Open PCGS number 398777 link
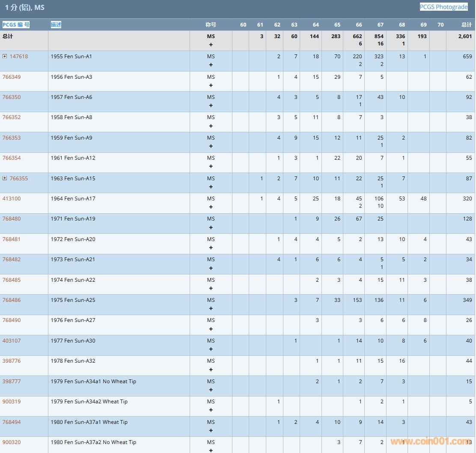 tap(12, 381)
